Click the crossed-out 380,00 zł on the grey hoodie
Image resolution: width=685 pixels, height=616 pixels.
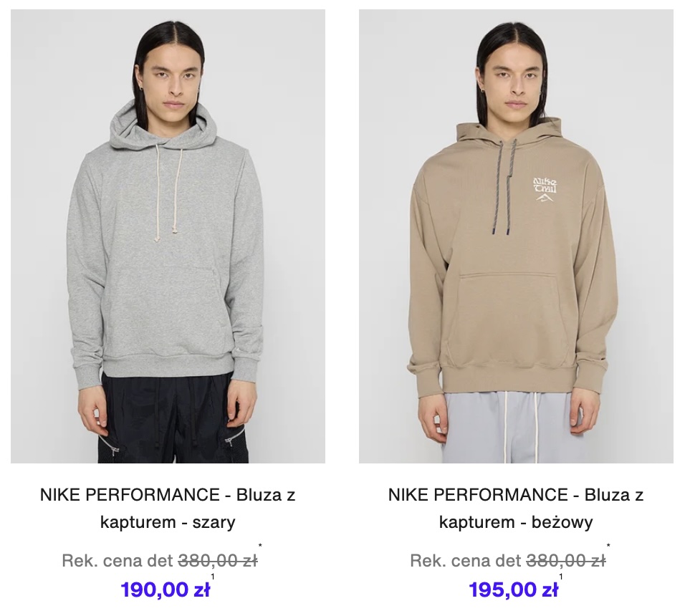[x=218, y=561]
